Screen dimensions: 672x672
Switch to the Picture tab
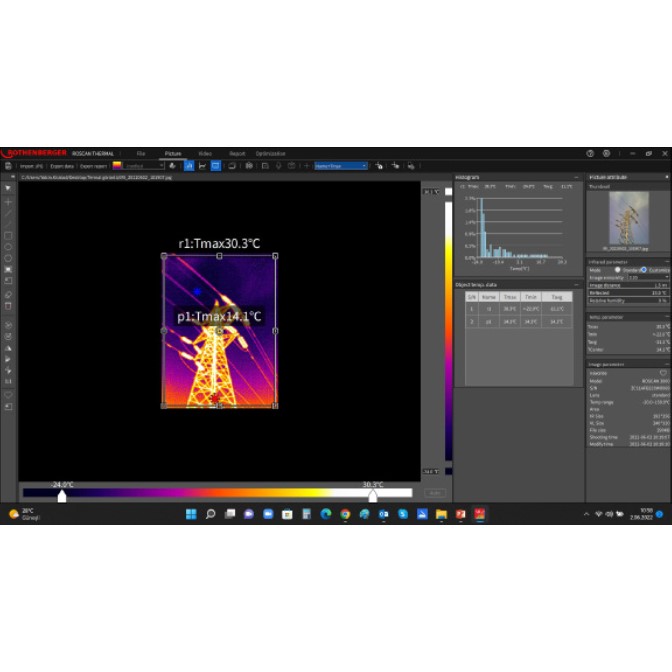click(x=173, y=153)
